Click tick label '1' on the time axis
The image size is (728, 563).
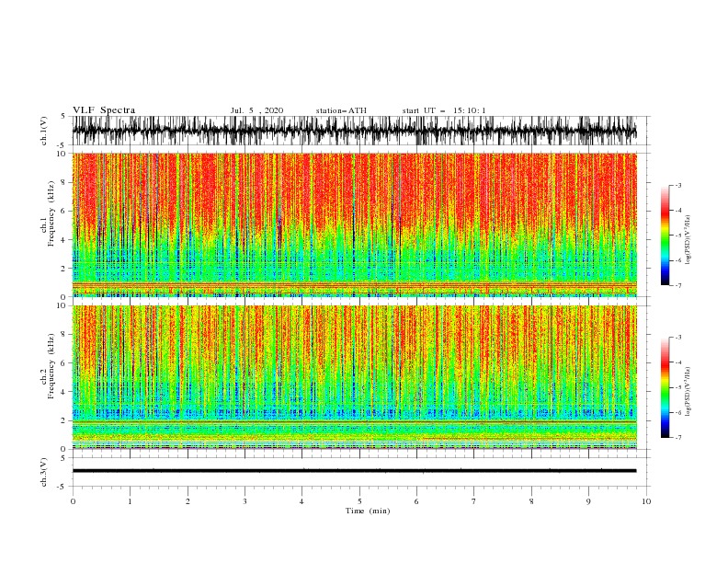[130, 501]
